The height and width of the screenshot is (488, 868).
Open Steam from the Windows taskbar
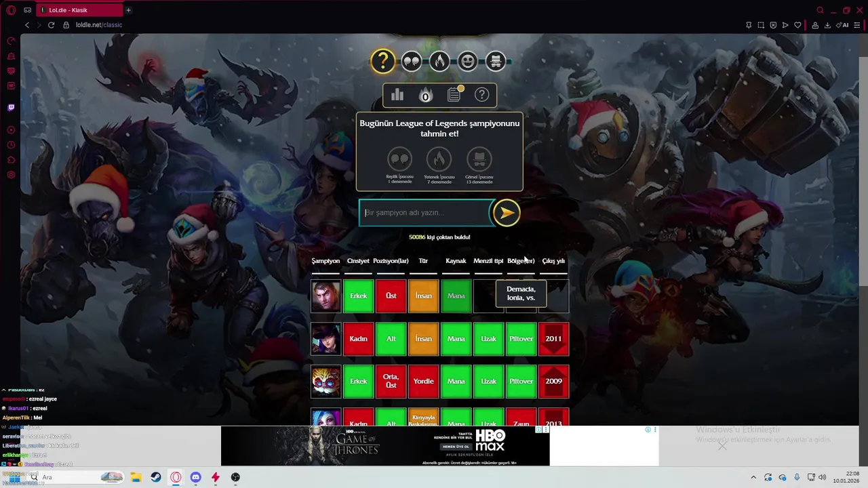155,477
